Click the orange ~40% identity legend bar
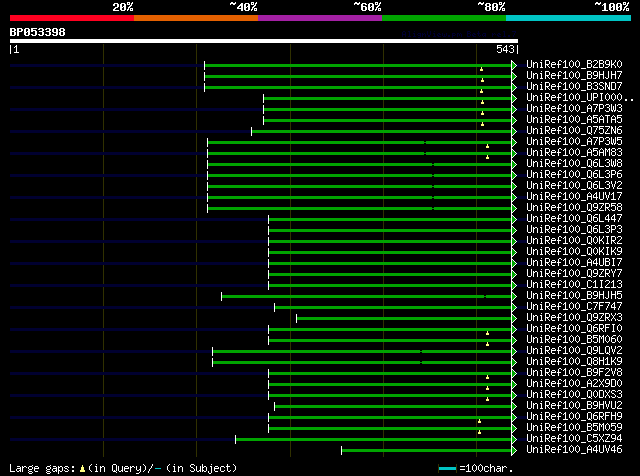Viewport: 640px width, 476px height. (196, 18)
